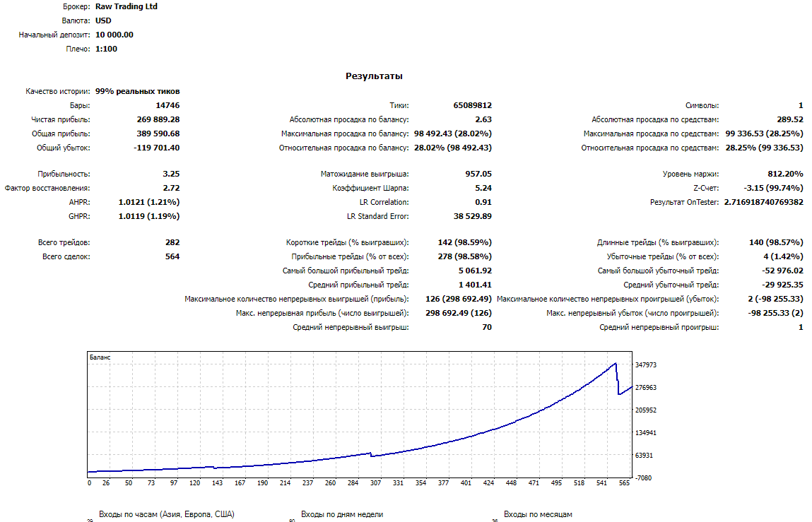The height and width of the screenshot is (522, 812).
Task: Select balance absolute drawdown 2.63
Action: click(483, 119)
